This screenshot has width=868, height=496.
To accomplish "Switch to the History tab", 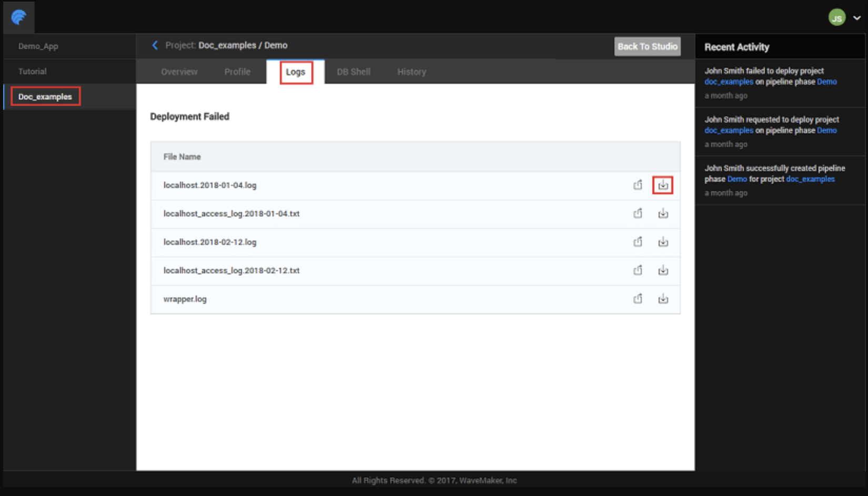I will pos(411,72).
